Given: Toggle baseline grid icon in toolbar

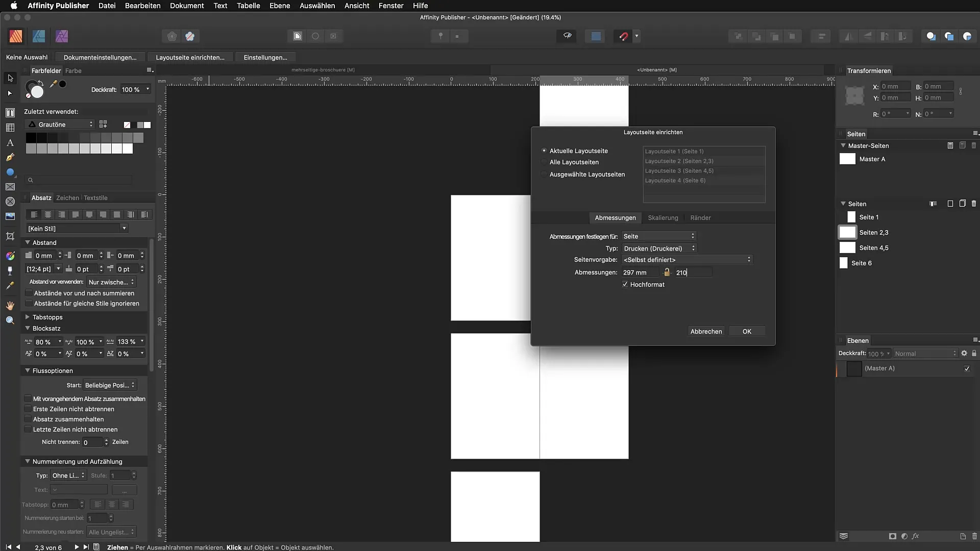Looking at the screenshot, I should [x=596, y=36].
